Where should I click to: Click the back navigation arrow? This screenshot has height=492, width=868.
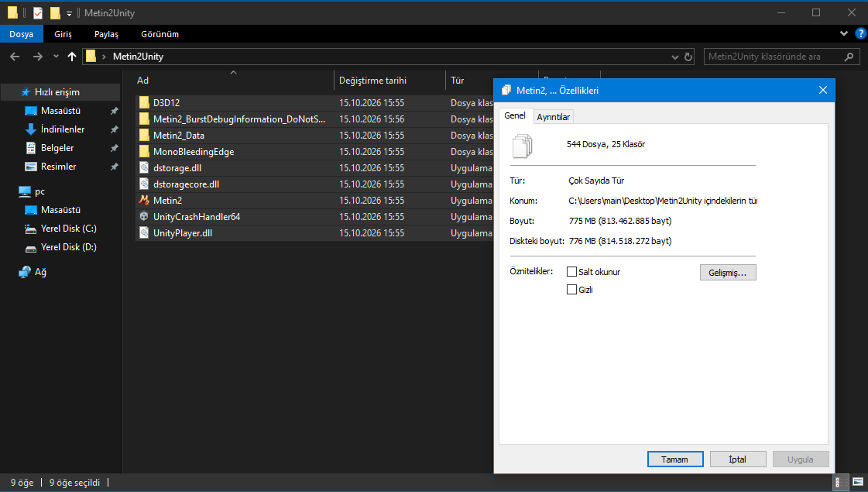(15, 57)
